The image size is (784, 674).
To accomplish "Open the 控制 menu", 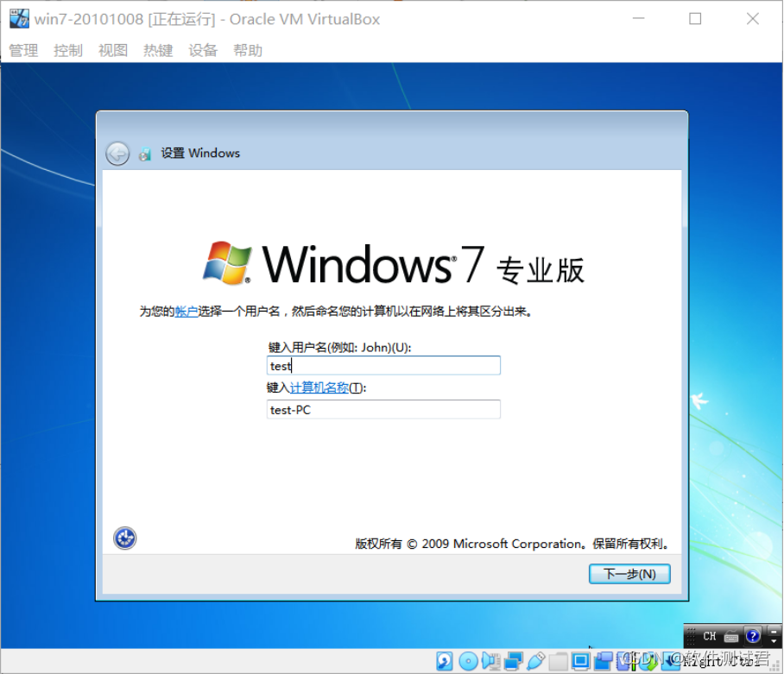I will pyautogui.click(x=68, y=50).
